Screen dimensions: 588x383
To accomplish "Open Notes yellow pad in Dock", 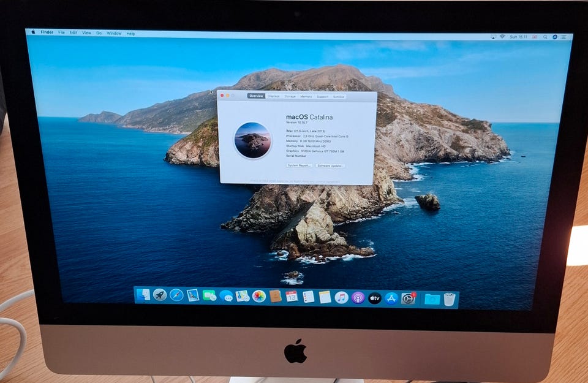I will click(325, 297).
